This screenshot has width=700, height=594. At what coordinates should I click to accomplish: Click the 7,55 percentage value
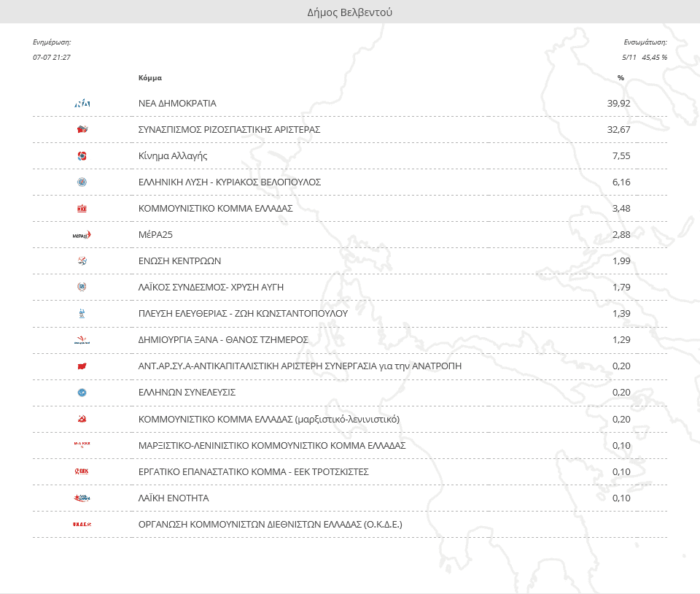pos(621,156)
